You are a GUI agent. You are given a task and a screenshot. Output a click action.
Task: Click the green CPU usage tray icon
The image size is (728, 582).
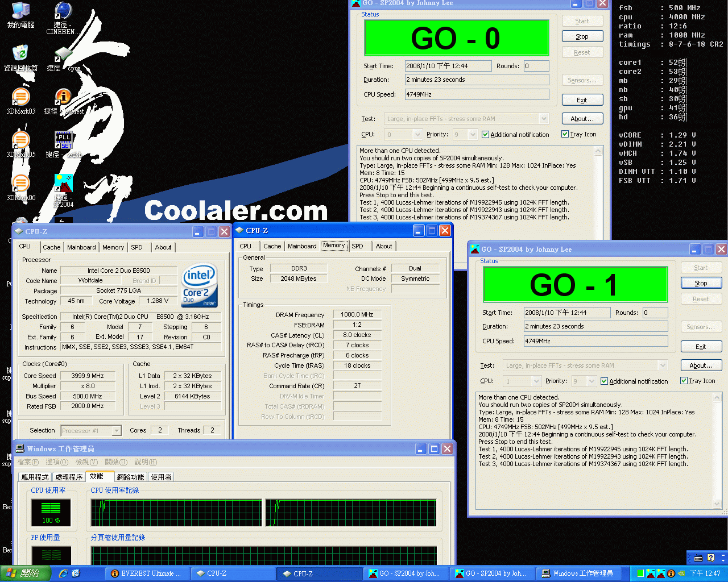coord(641,573)
